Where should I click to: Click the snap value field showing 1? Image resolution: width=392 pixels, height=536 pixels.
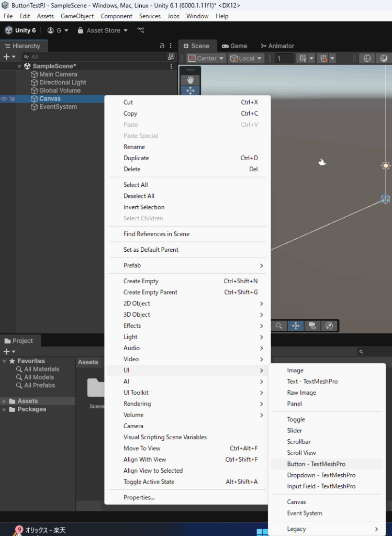coord(284,58)
